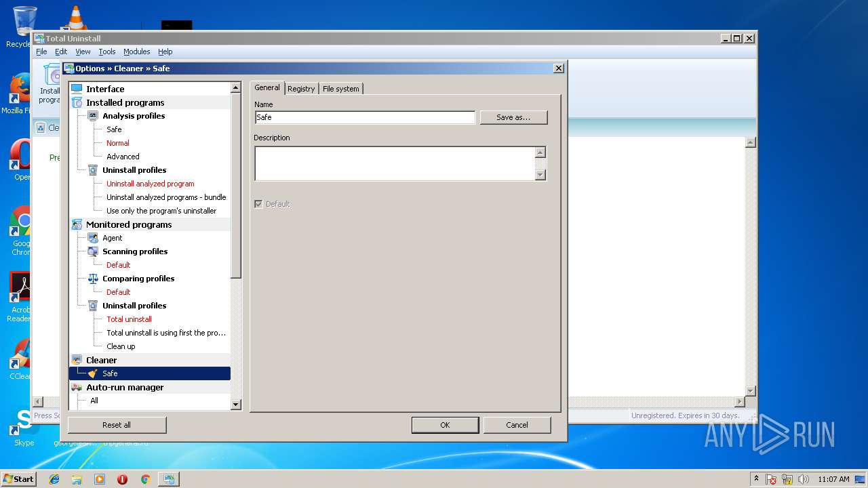Viewport: 868px width, 488px height.
Task: Select Uninstall analyzed program profile
Action: (x=150, y=184)
